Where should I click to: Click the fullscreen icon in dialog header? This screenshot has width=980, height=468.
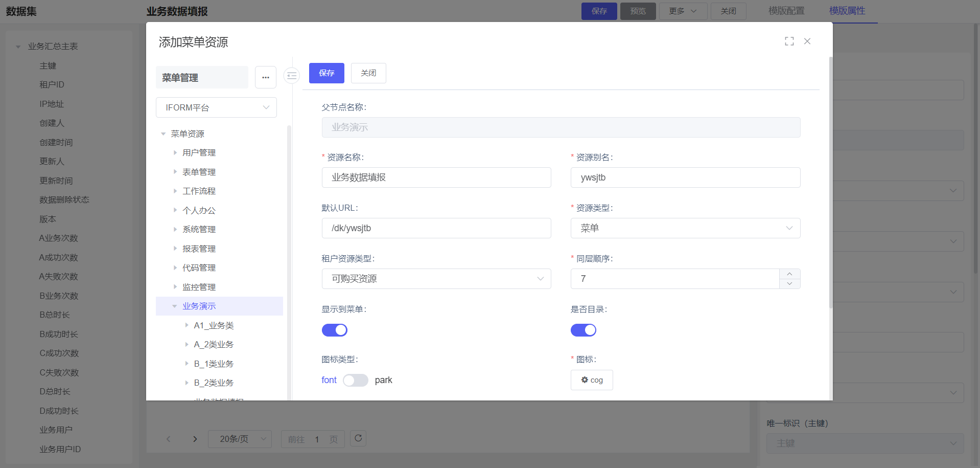pyautogui.click(x=789, y=41)
